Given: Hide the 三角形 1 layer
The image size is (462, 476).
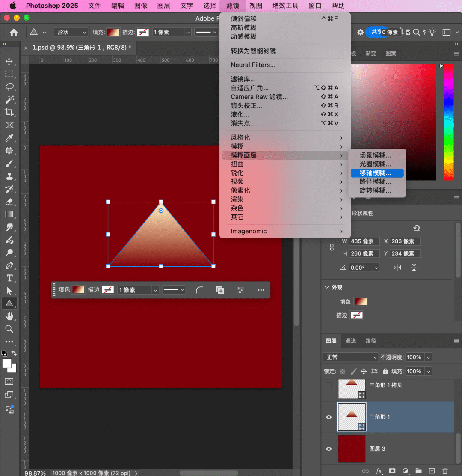Looking at the screenshot, I should (x=329, y=417).
